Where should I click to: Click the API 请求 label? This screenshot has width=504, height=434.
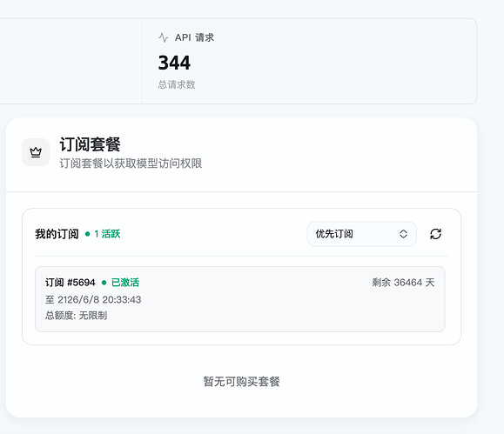click(x=194, y=37)
